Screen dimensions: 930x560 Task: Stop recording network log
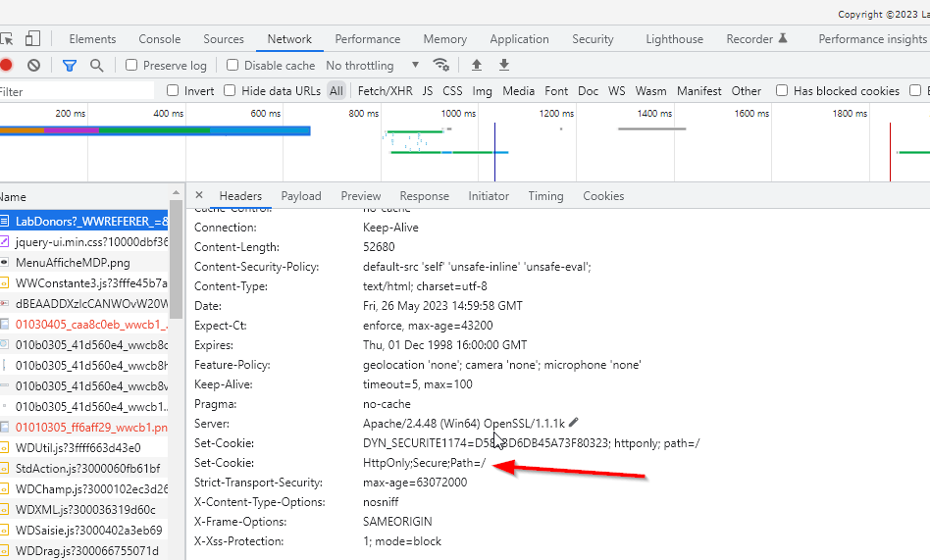pos(6,66)
